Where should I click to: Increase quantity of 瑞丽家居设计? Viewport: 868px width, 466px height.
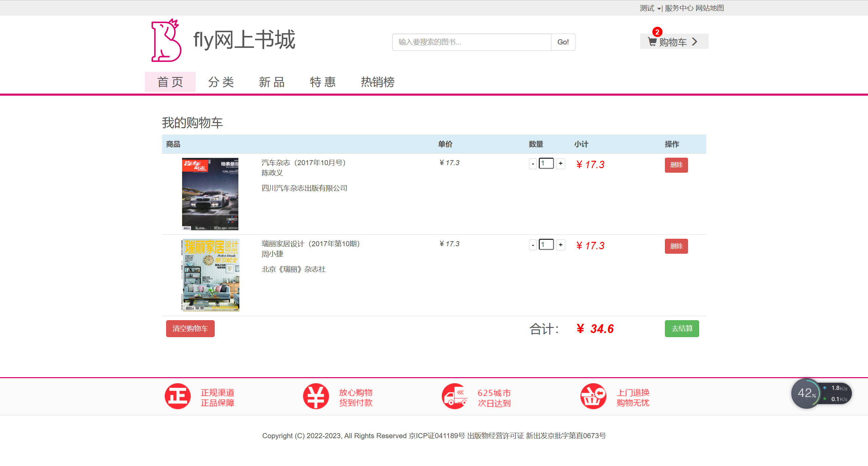(x=561, y=245)
